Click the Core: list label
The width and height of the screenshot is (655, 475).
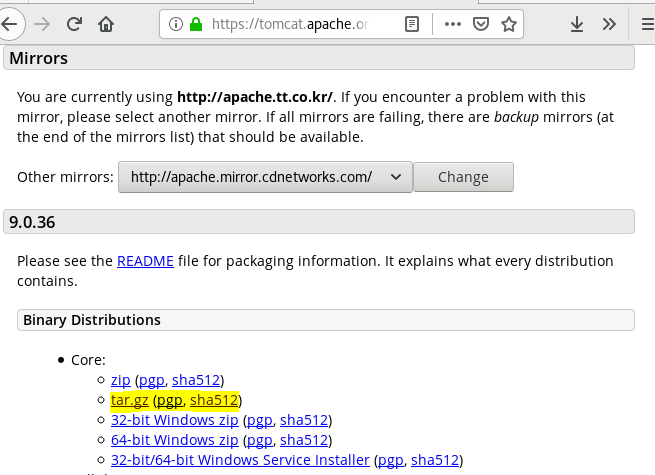click(89, 360)
